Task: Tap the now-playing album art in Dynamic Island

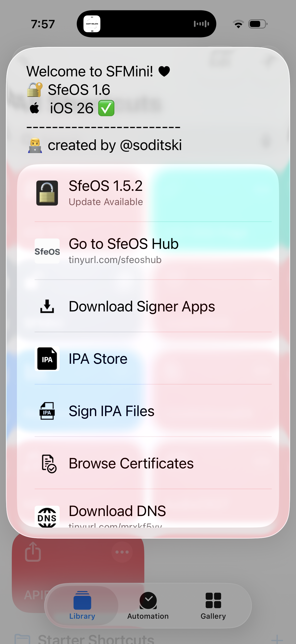Action: [x=92, y=24]
